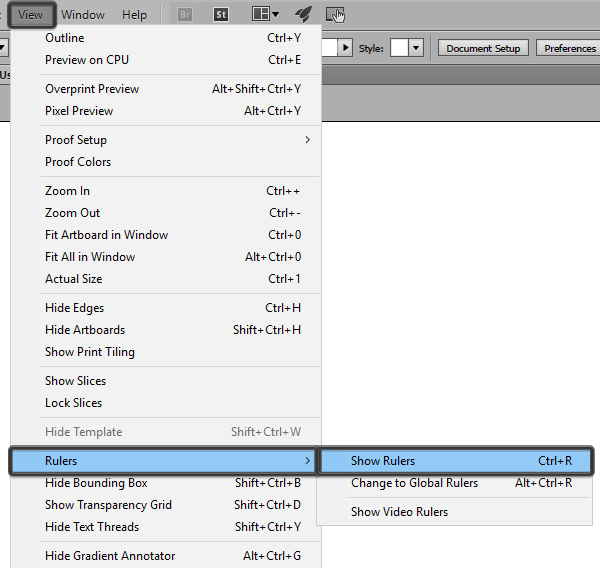
Task: Open the Rulers submenu
Action: pyautogui.click(x=163, y=461)
